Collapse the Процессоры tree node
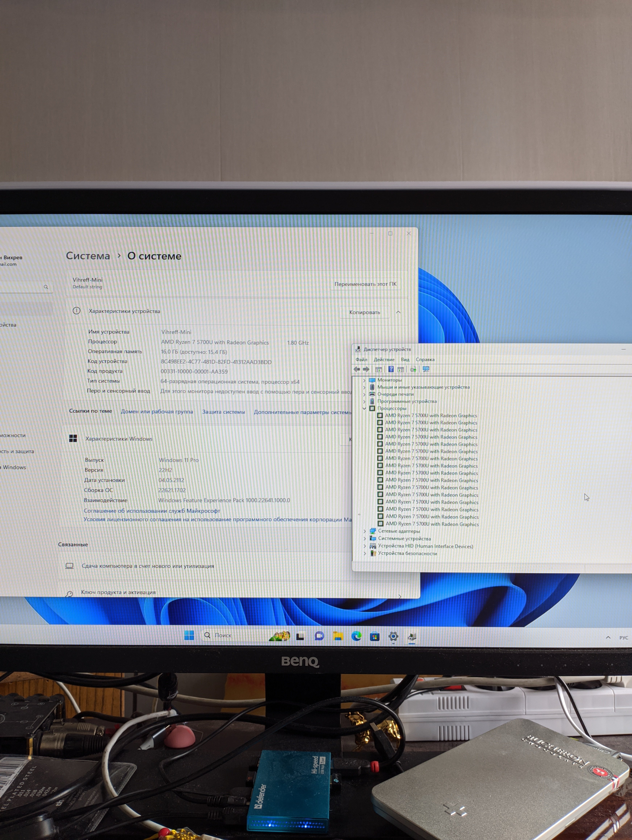 [x=364, y=409]
